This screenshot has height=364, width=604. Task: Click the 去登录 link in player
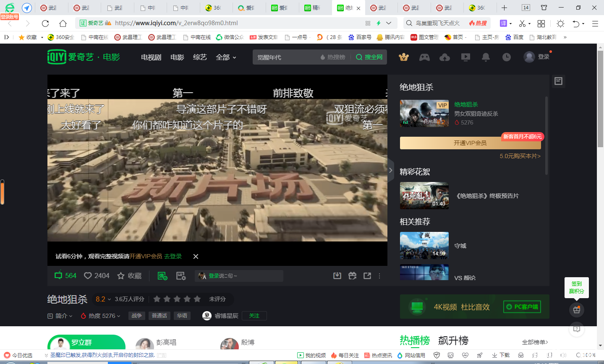[173, 256]
